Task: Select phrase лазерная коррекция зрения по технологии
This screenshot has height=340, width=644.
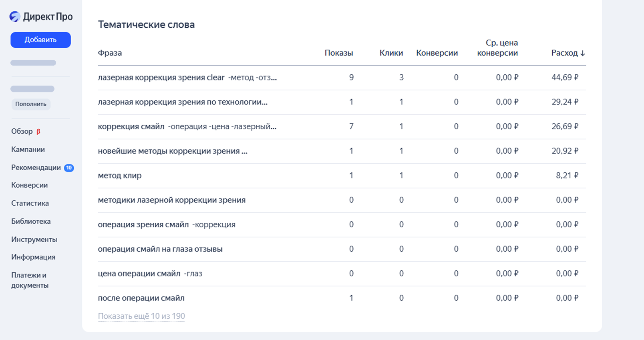Action: (183, 102)
